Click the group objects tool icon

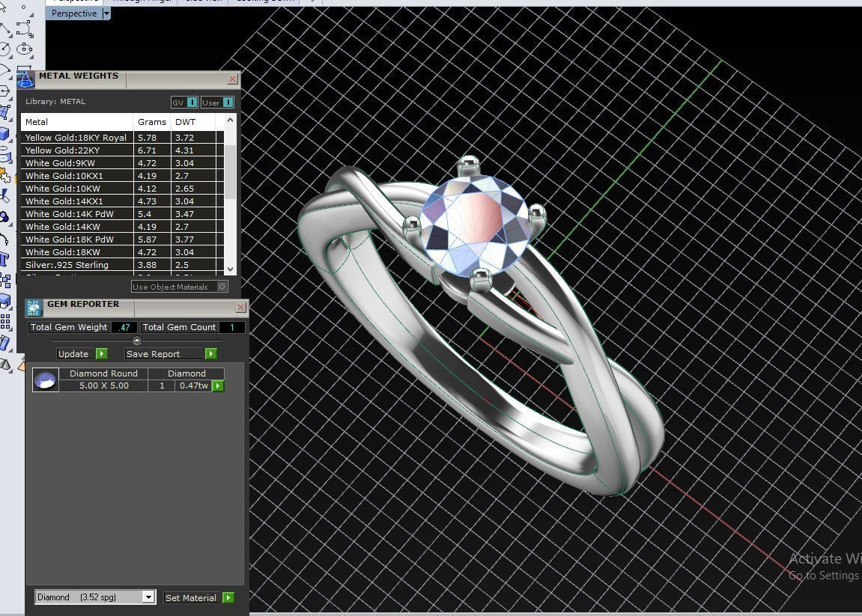(x=5, y=280)
